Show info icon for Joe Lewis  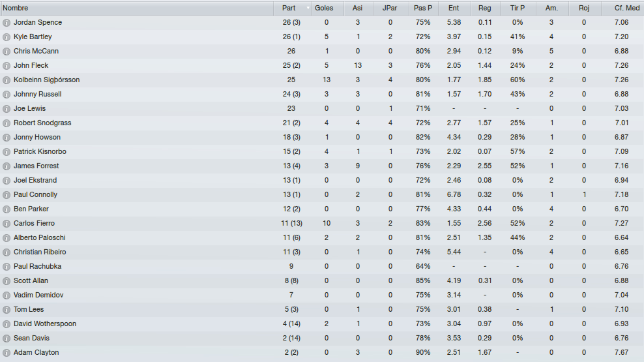(6, 109)
